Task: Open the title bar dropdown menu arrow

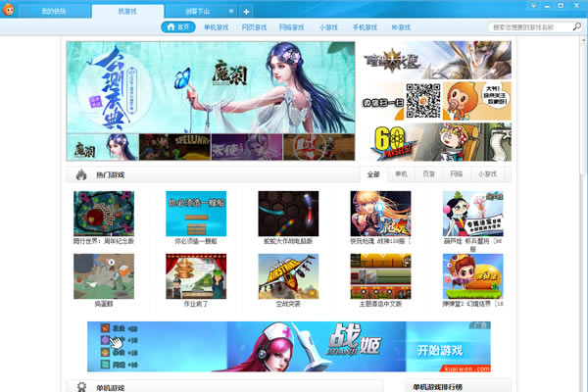Action: (533, 6)
